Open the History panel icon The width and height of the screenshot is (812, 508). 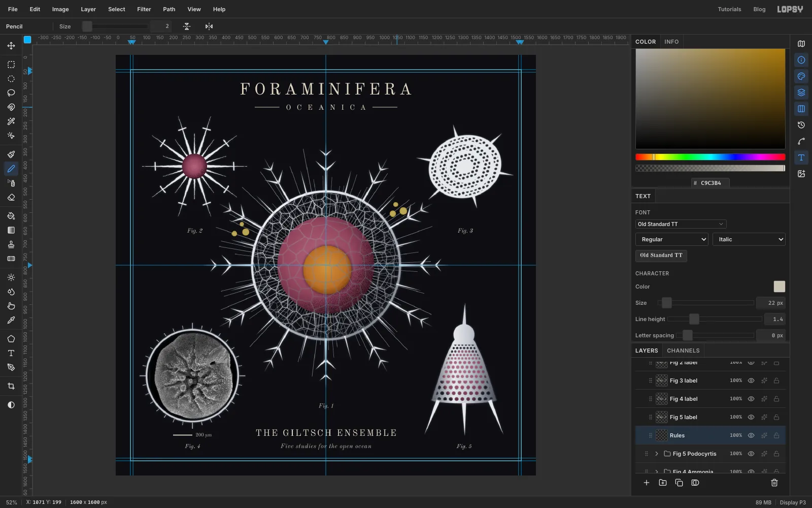coord(801,125)
